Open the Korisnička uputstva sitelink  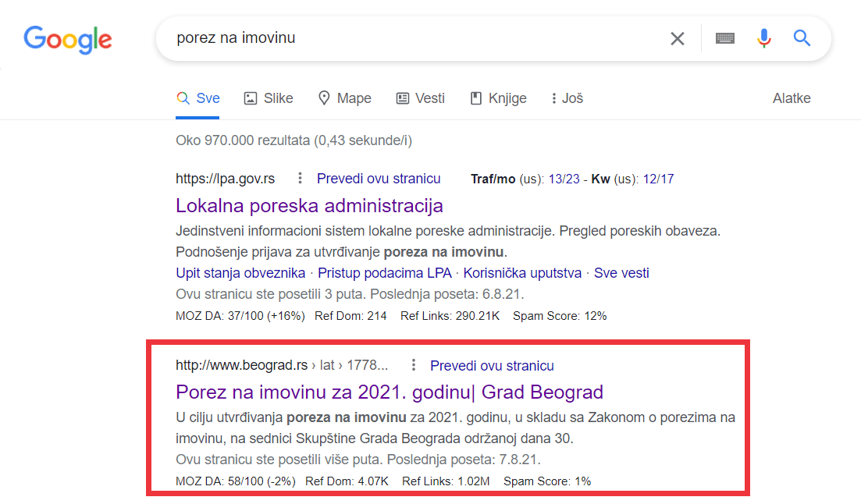tap(522, 273)
